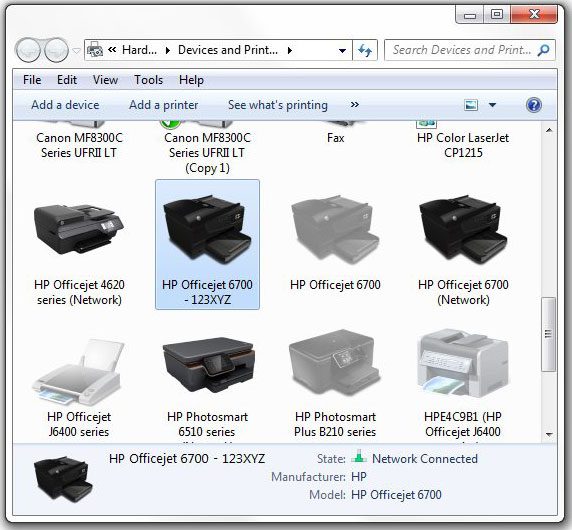Select the HP Officejet 4620 series printer icon
The height and width of the screenshot is (530, 572).
79,229
